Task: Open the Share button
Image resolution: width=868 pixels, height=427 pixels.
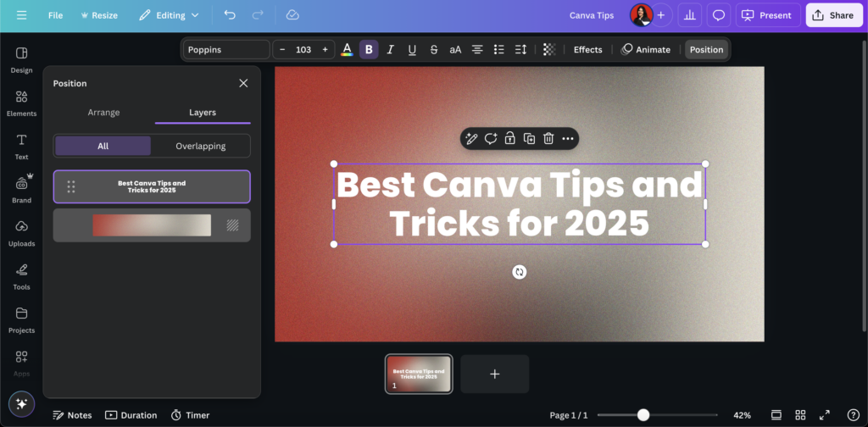Action: tap(834, 15)
